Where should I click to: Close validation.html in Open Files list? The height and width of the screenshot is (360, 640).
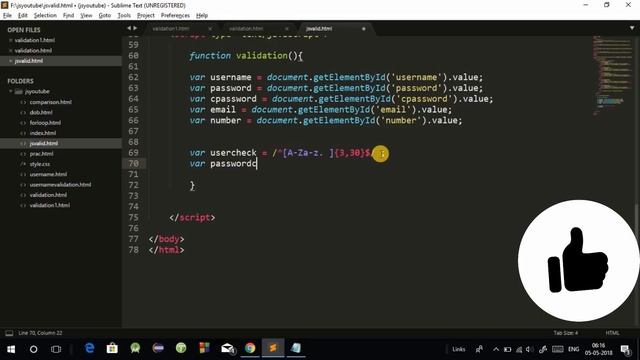pos(11,50)
